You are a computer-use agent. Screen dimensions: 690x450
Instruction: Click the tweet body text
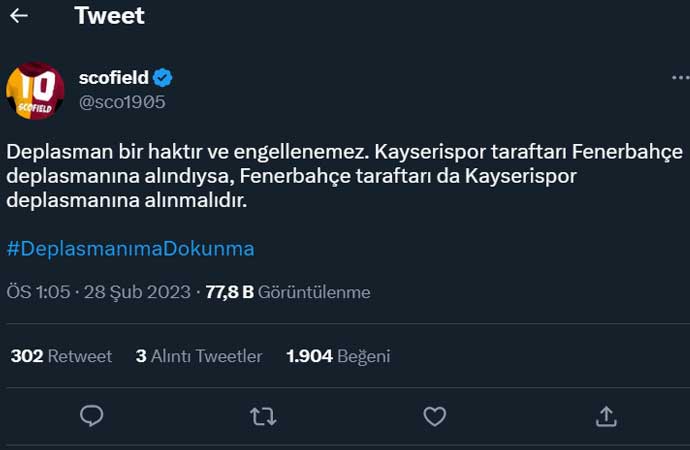[x=344, y=176]
